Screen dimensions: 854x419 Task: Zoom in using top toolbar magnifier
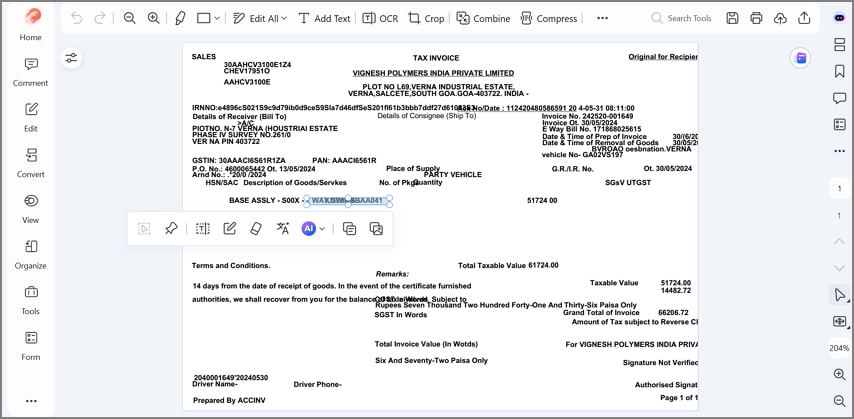pos(154,19)
